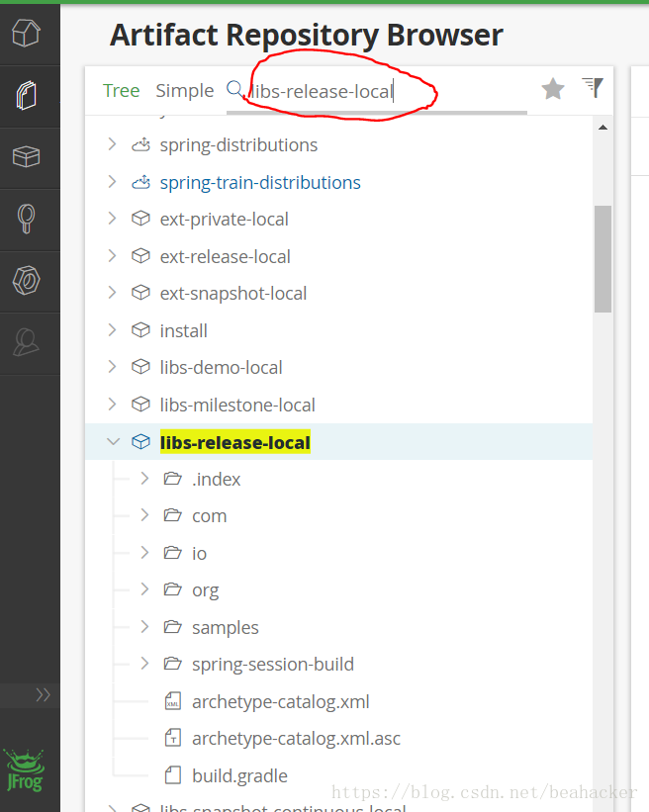This screenshot has width=649, height=812.
Task: Expand the libs-demo-local repository
Action: 112,367
